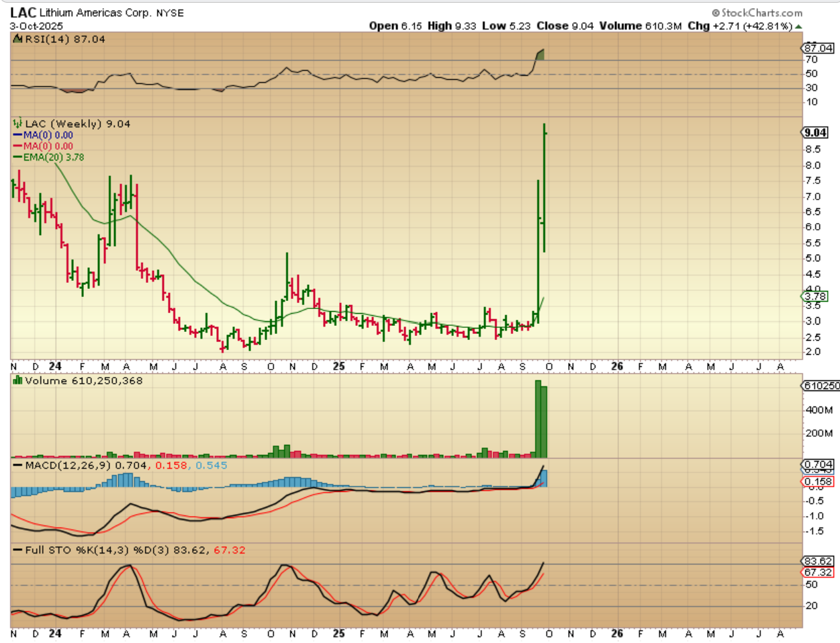Click the 87.04 RSI value tag
Image resolution: width=840 pixels, height=643 pixels.
pyautogui.click(x=819, y=48)
